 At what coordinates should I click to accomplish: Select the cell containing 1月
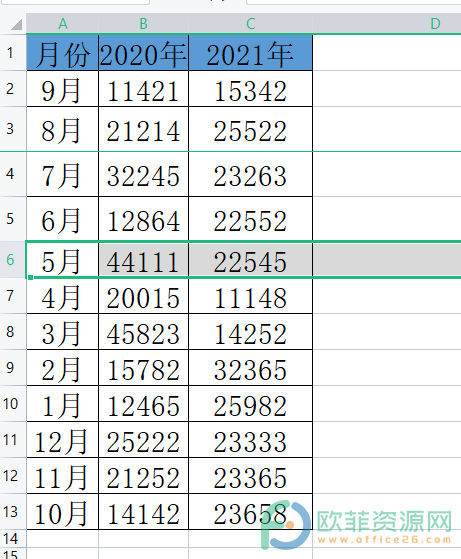tap(62, 404)
